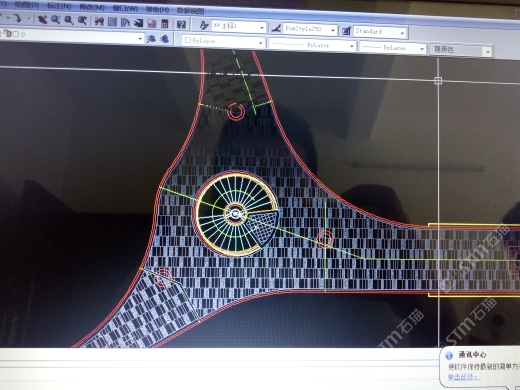The height and width of the screenshot is (390, 520).
Task: Open the Dimension Style manager icon
Action: [276, 29]
